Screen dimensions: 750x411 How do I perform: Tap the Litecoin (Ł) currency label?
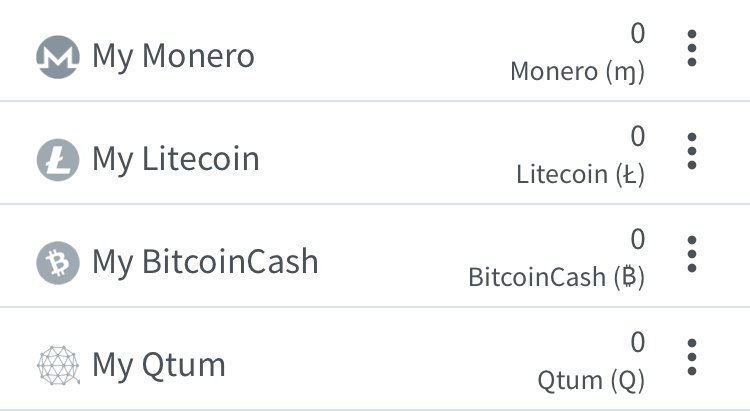pos(581,175)
